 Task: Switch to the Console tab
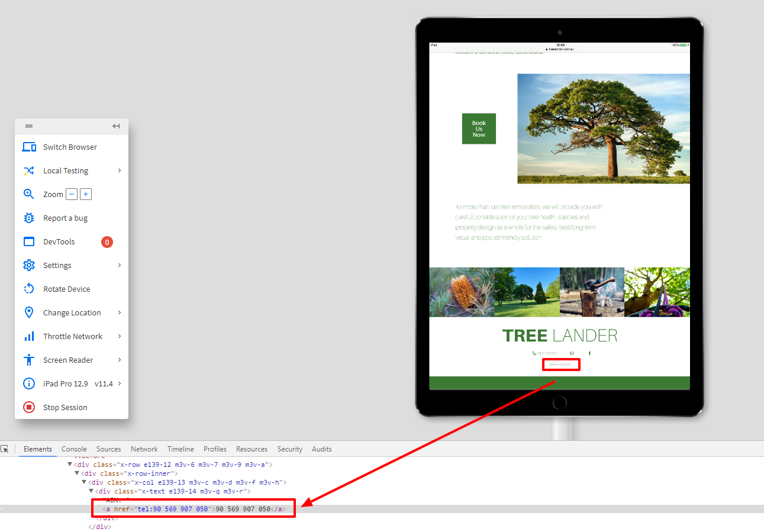(x=74, y=449)
